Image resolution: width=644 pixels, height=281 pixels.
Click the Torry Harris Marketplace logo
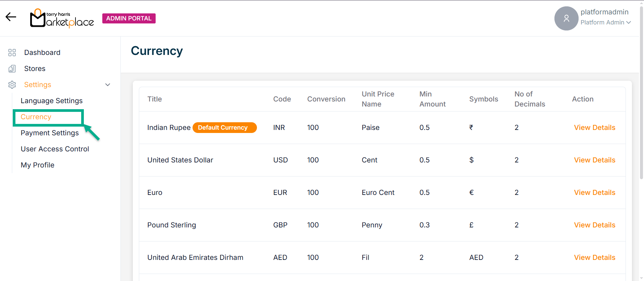(x=62, y=18)
